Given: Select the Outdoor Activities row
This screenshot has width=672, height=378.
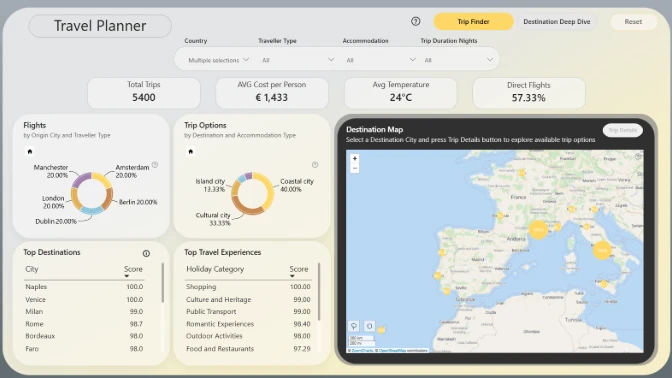Looking at the screenshot, I should point(248,336).
